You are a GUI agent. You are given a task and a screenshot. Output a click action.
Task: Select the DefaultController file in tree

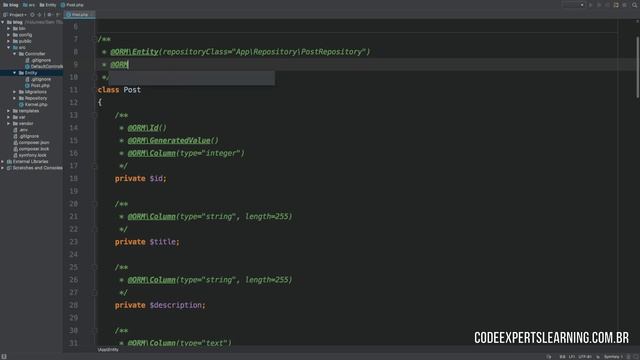click(47, 67)
